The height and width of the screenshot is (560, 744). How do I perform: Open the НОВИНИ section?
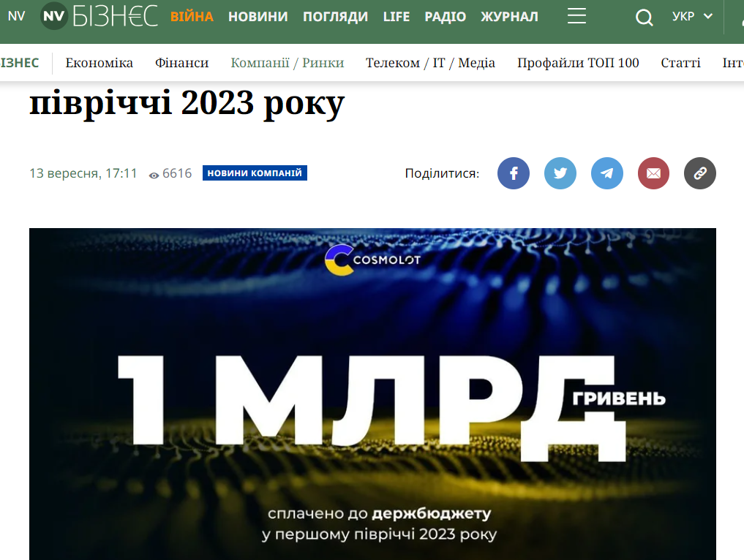click(258, 17)
